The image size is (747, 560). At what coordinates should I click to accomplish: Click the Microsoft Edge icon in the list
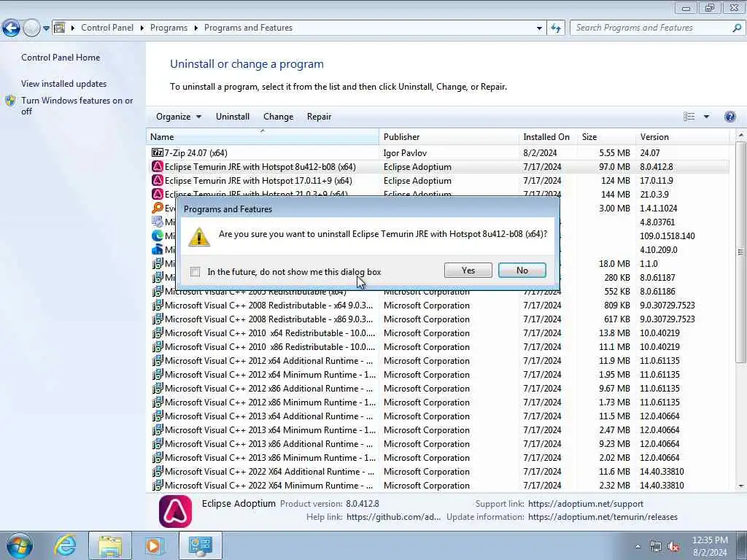pyautogui.click(x=158, y=236)
